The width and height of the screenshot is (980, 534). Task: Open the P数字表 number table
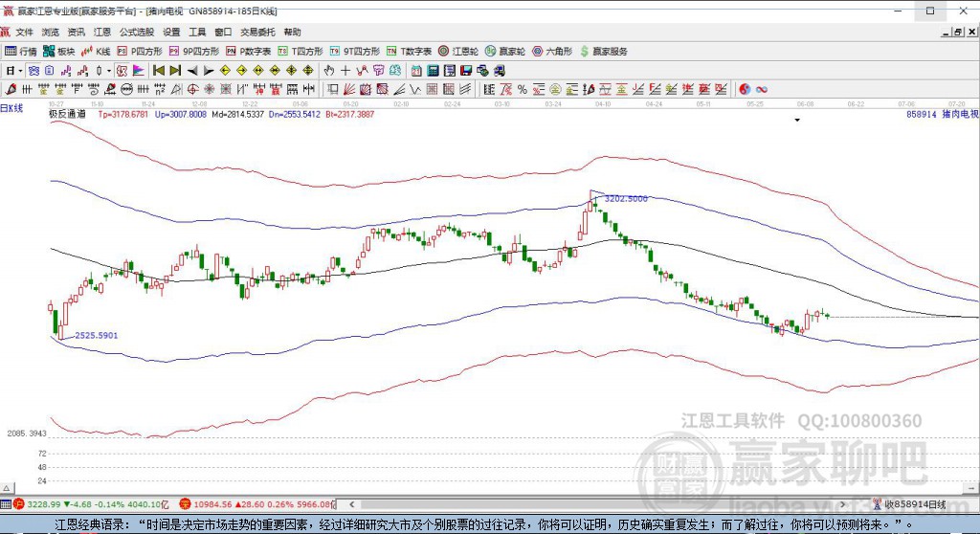248,52
